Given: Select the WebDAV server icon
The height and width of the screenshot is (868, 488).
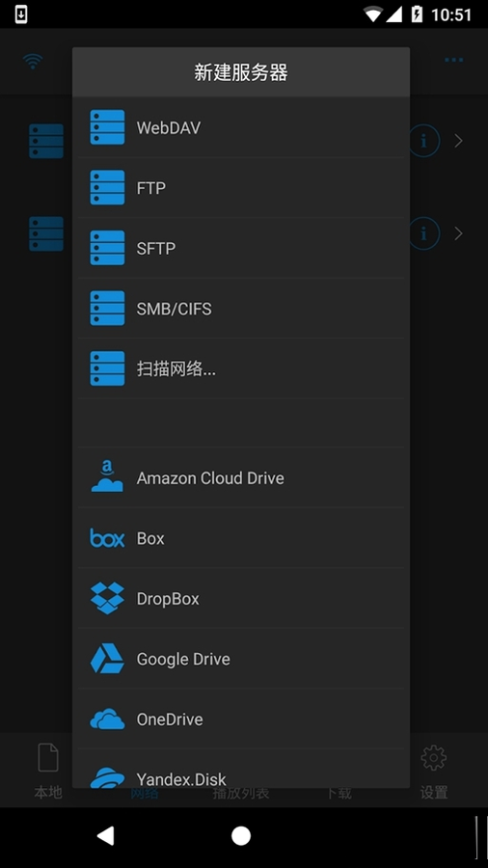Looking at the screenshot, I should (107, 127).
